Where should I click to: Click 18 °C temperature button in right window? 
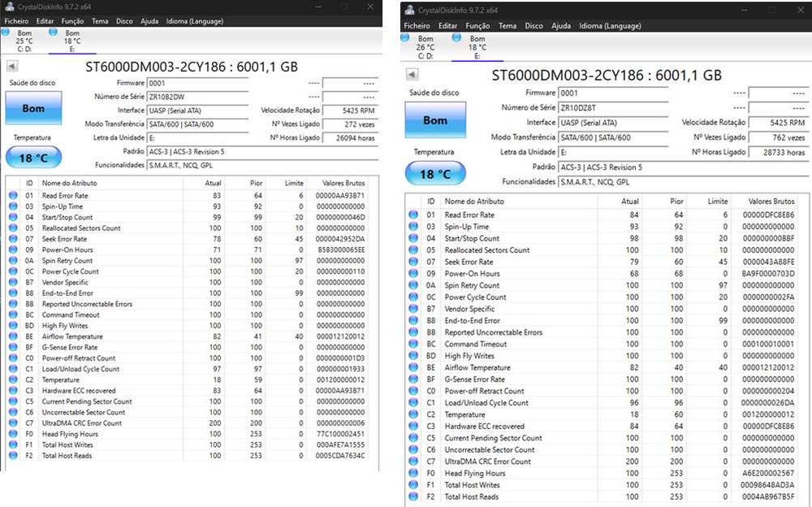(435, 174)
